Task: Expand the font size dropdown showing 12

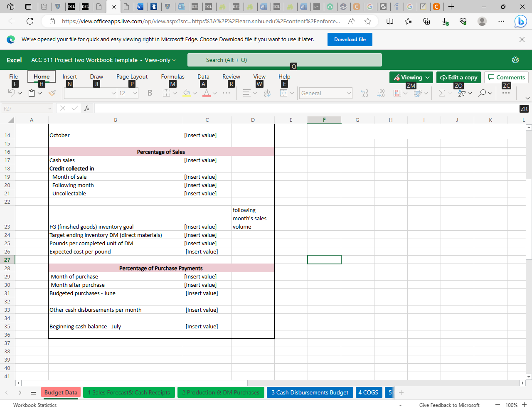Action: (x=135, y=93)
